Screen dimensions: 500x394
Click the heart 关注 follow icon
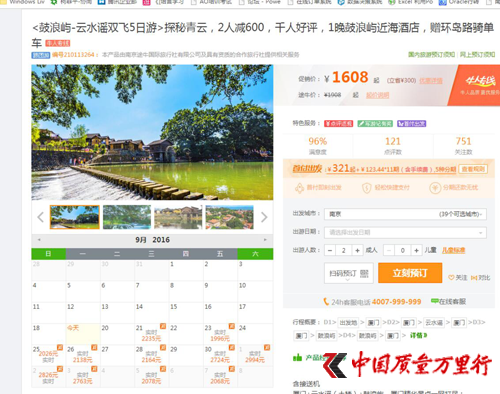coord(451,277)
